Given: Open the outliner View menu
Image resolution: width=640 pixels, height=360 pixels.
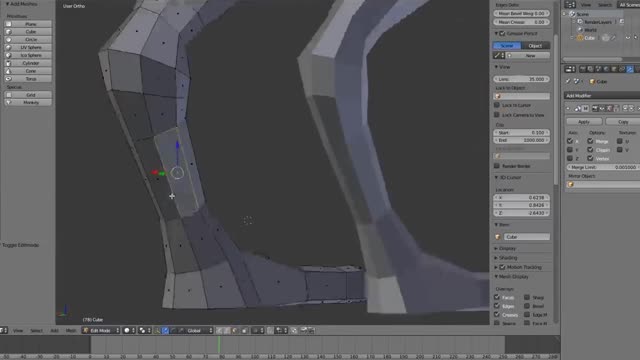Looking at the screenshot, I should tap(586, 5).
